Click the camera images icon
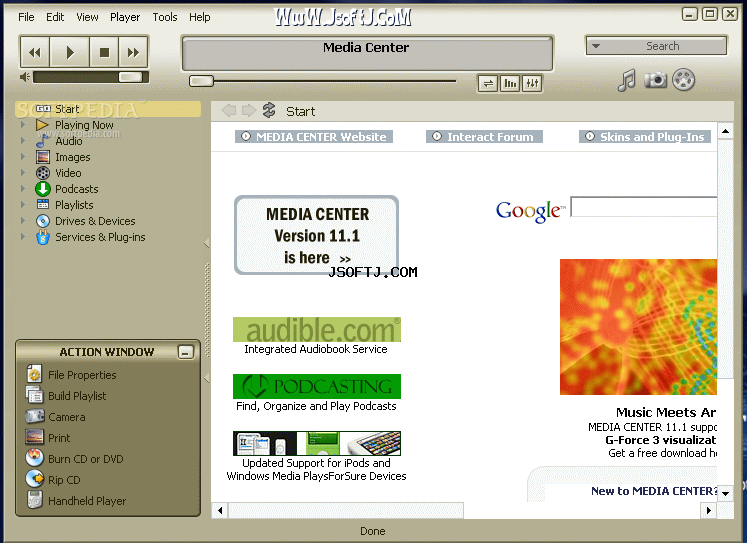 pos(656,80)
